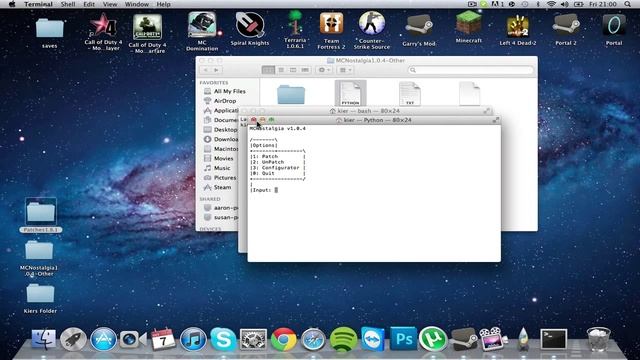Open TeamViewer in the Dock
The image size is (640, 360).
point(373,339)
